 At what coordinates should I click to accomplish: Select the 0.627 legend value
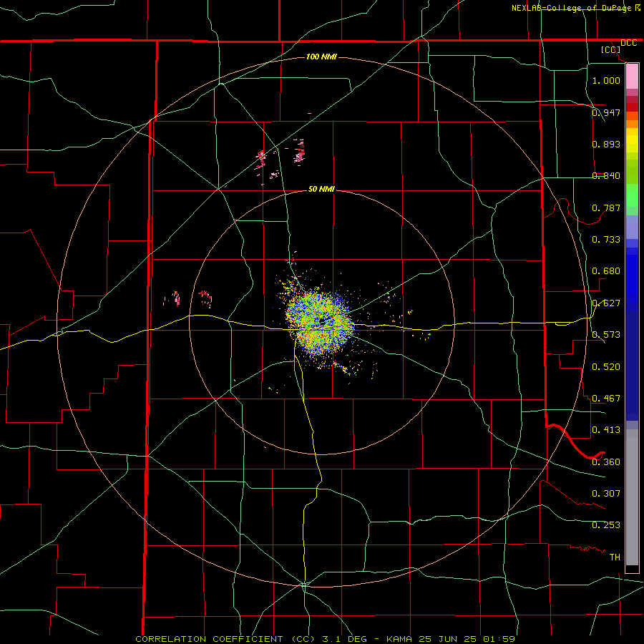point(606,303)
